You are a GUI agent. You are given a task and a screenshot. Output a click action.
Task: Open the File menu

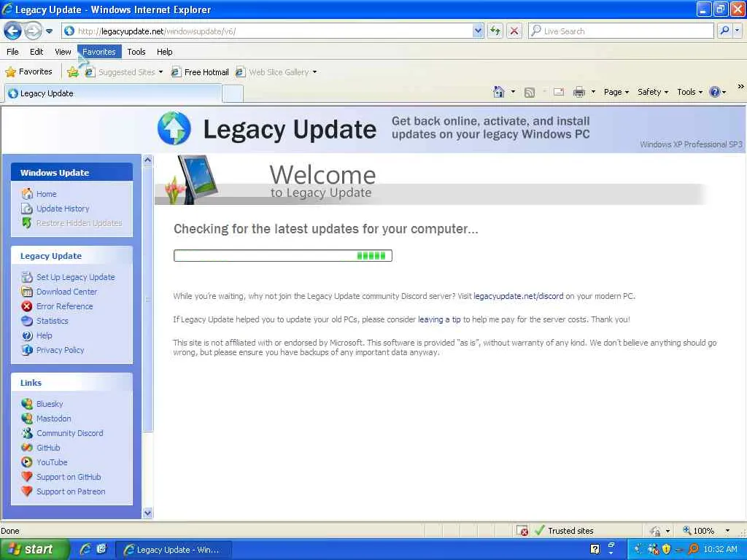point(13,52)
